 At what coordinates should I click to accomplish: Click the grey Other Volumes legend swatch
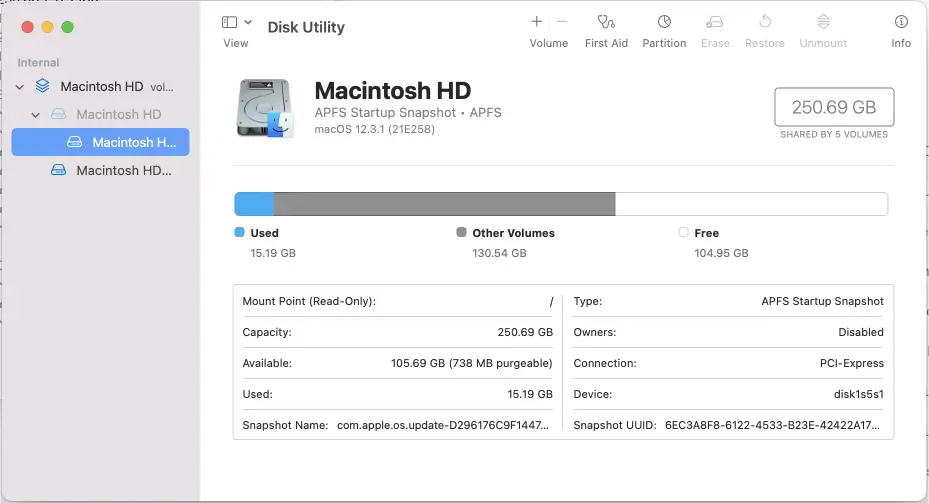tap(462, 232)
